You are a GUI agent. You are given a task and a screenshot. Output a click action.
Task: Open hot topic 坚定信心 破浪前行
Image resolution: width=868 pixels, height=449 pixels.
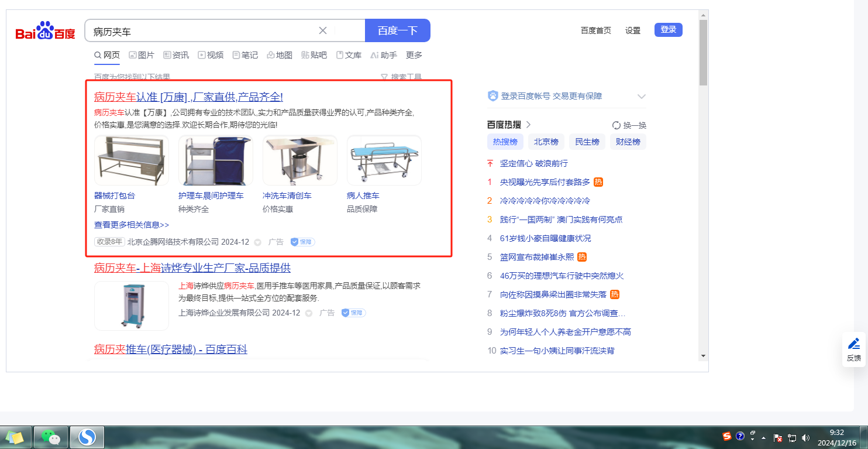[x=534, y=163]
